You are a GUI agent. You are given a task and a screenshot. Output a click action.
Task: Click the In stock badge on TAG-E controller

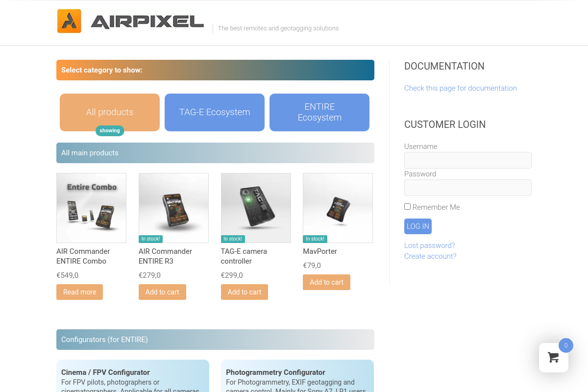click(233, 239)
